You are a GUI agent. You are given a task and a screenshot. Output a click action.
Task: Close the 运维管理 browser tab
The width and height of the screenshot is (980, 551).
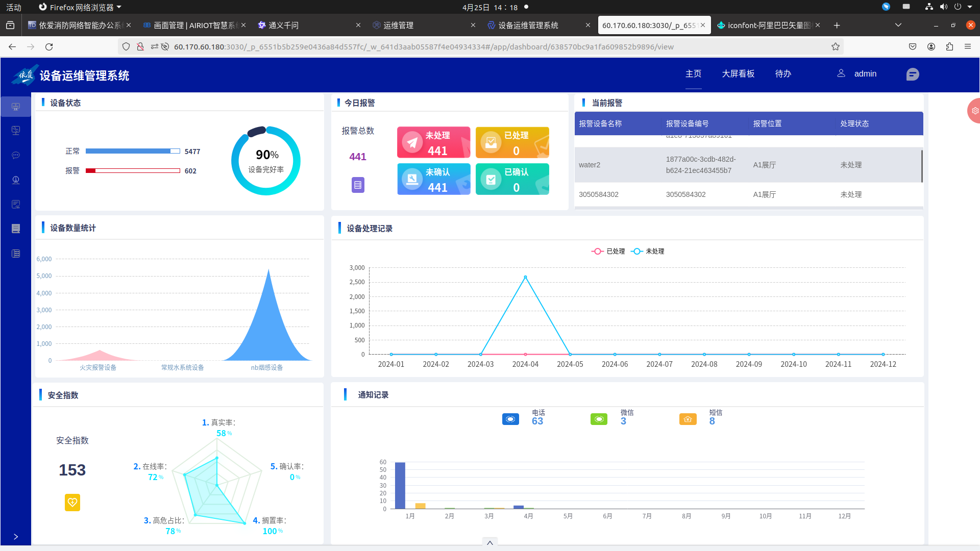(x=473, y=25)
